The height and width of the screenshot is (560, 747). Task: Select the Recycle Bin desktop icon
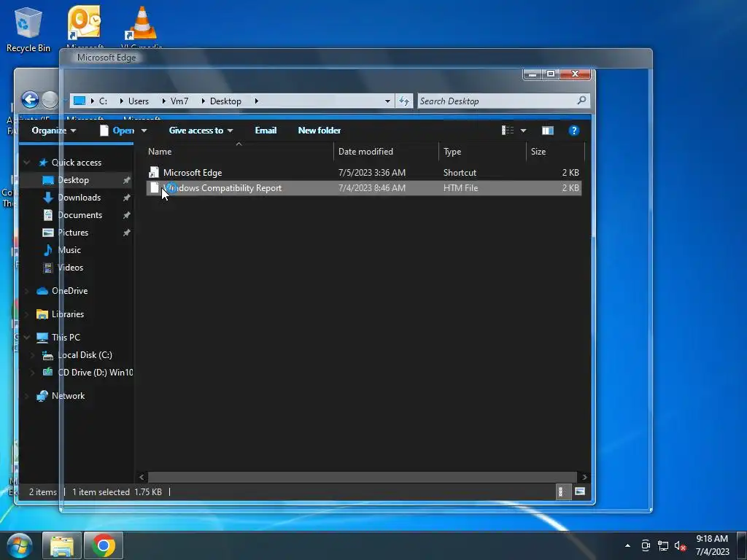click(x=28, y=29)
